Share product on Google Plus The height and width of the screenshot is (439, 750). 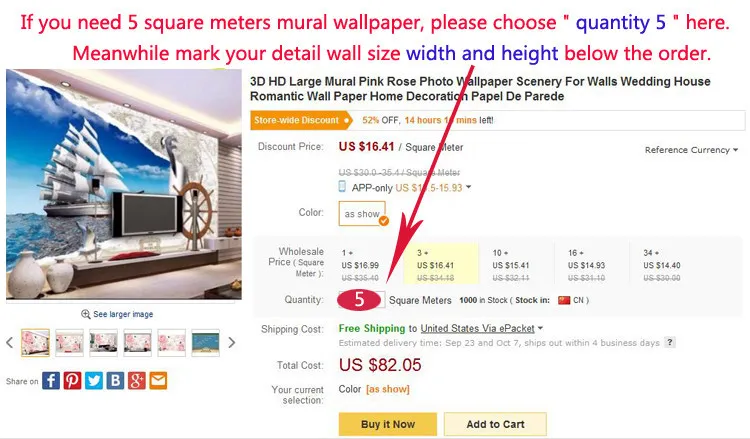point(137,380)
